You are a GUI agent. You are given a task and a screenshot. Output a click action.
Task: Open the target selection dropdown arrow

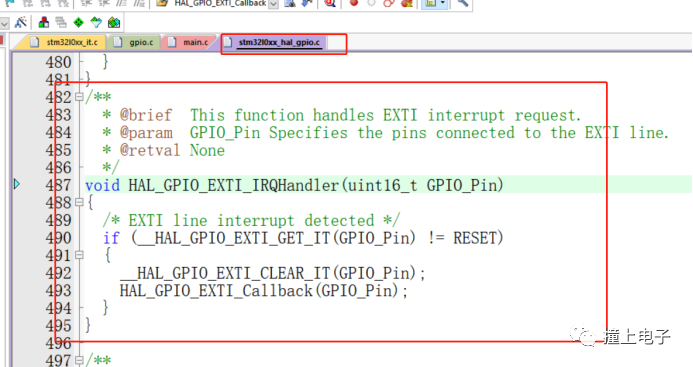coord(4,23)
